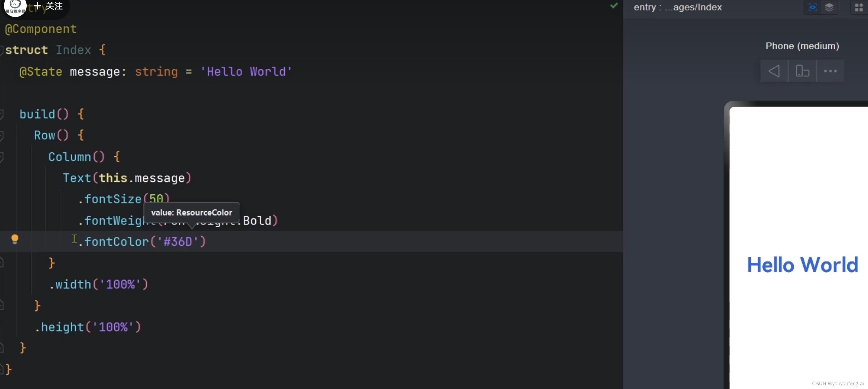Click the 'value: ResourceColor' parameter hint tooltip
This screenshot has height=389, width=868.
click(191, 213)
